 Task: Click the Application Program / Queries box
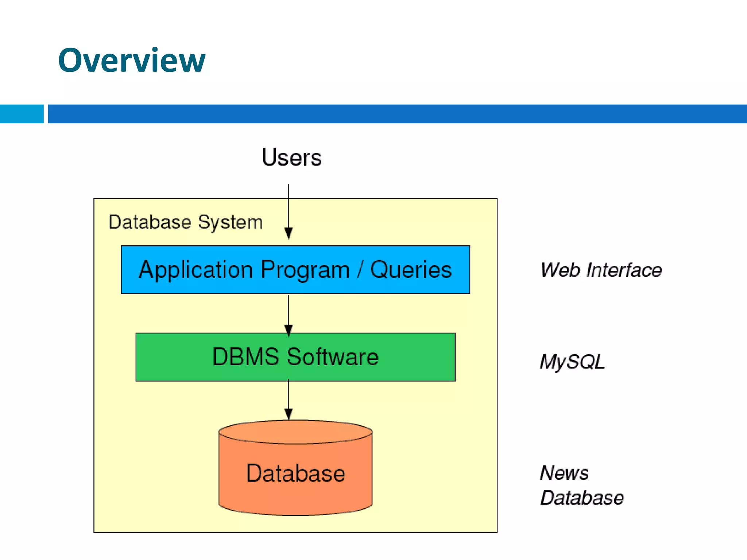pos(295,270)
